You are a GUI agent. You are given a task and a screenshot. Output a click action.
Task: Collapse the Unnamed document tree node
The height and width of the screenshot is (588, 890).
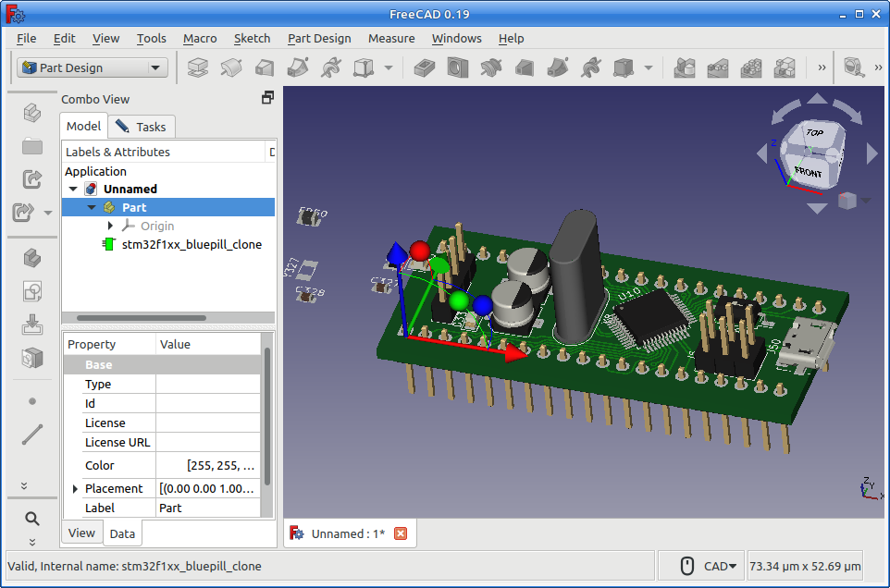[x=73, y=189]
